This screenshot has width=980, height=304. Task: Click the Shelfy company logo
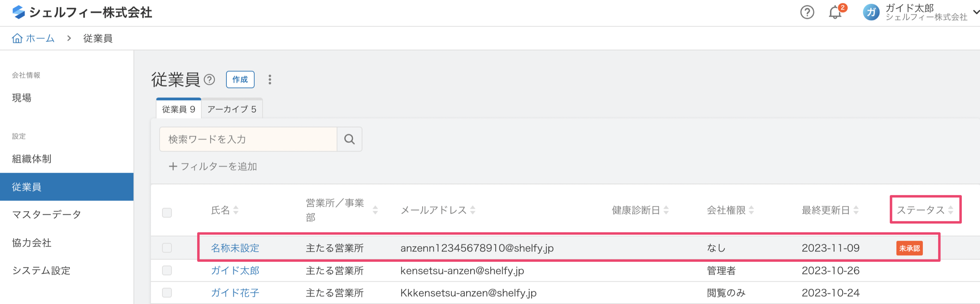click(x=18, y=12)
